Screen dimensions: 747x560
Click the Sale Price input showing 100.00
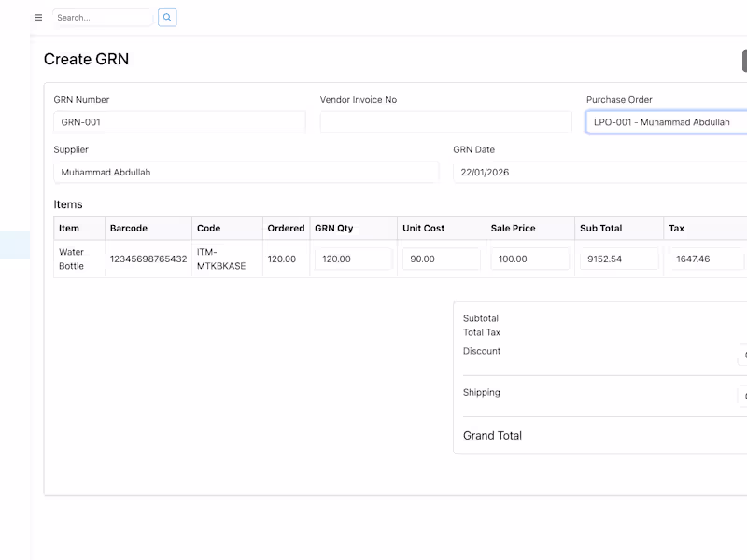point(529,259)
